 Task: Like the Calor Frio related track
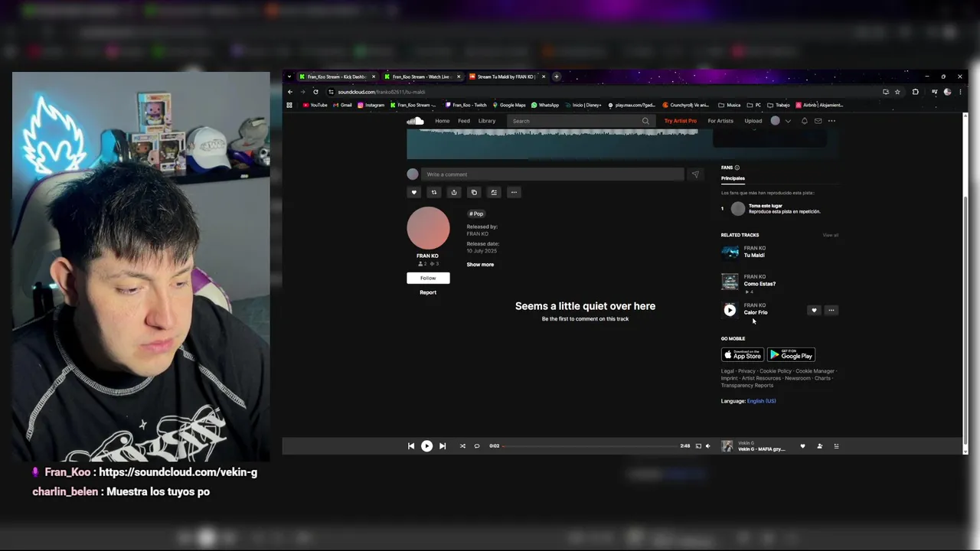click(x=814, y=310)
